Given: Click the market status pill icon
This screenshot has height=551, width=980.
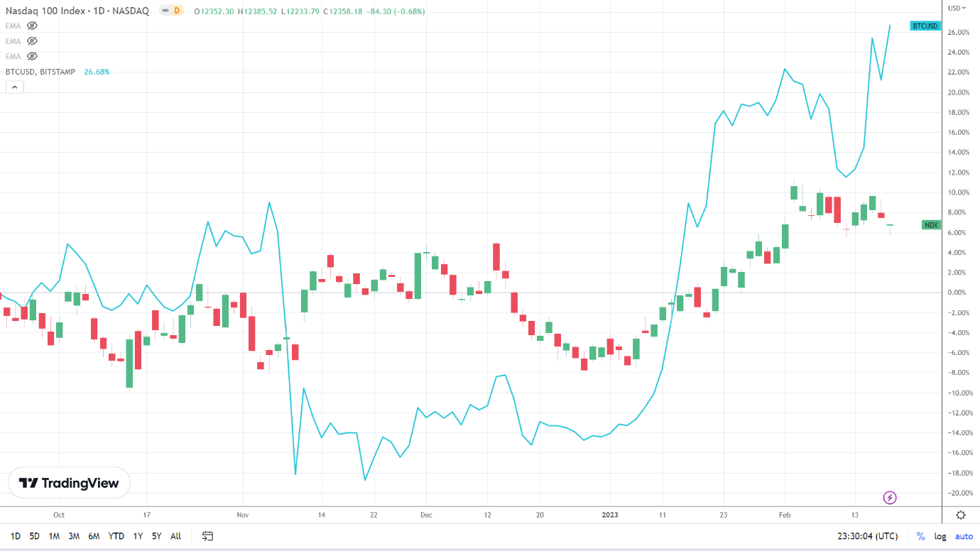Looking at the screenshot, I should point(165,11).
